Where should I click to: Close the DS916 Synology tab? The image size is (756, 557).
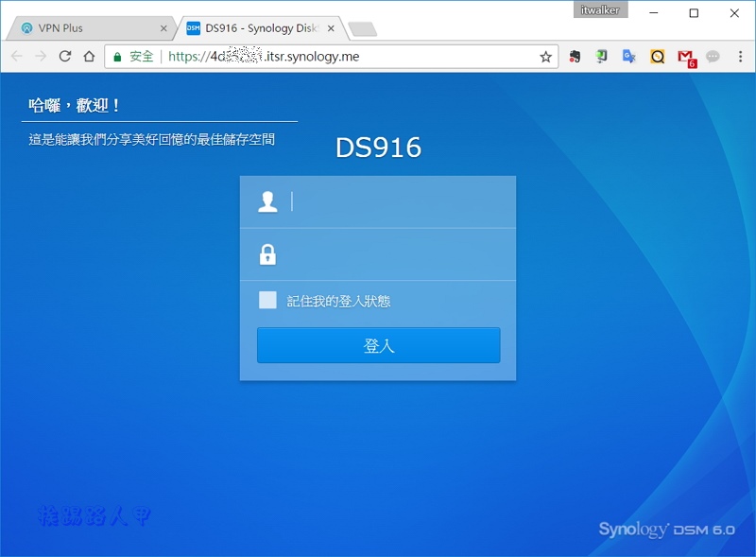[x=331, y=28]
